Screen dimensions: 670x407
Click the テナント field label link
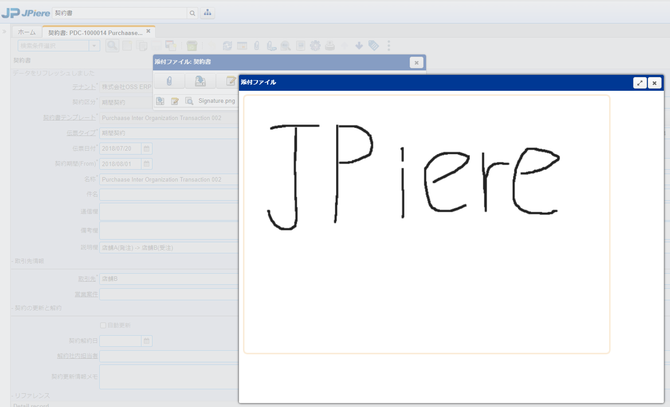point(84,87)
